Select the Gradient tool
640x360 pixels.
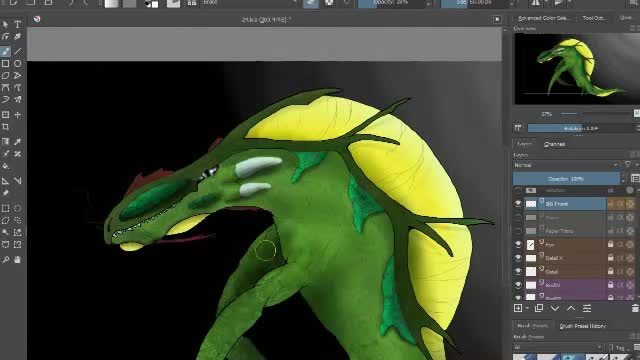click(x=5, y=142)
